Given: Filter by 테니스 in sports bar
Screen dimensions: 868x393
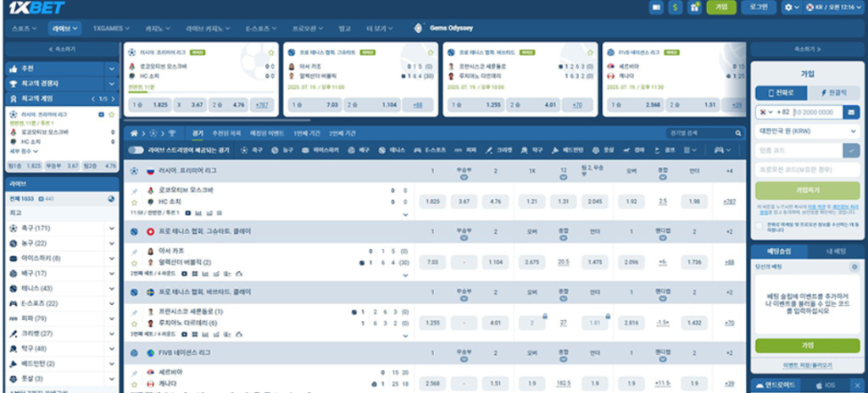Looking at the screenshot, I should tap(392, 150).
